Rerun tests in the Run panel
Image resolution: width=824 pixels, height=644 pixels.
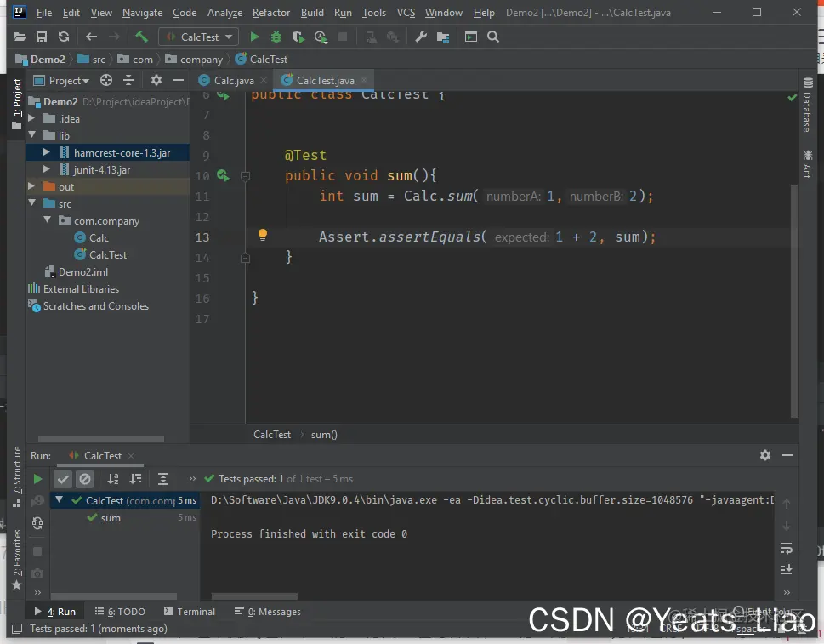(37, 479)
